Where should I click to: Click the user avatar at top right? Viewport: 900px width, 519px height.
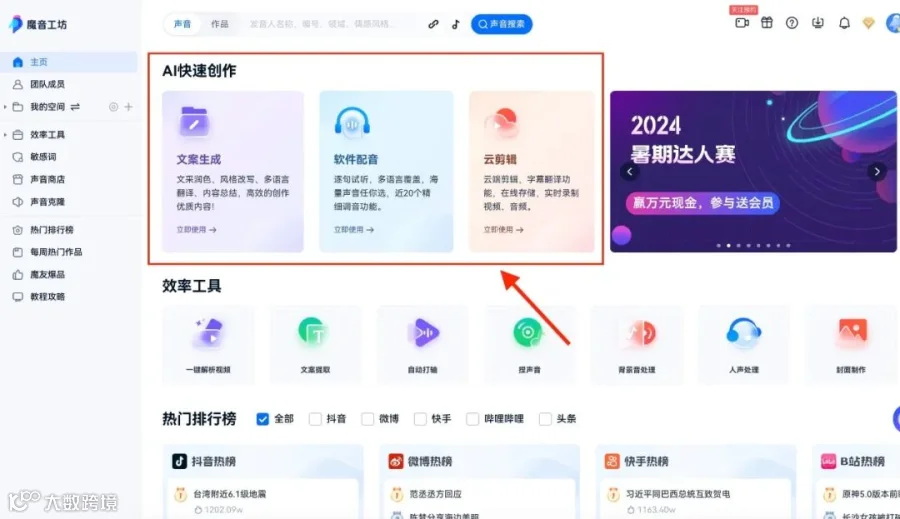(893, 23)
